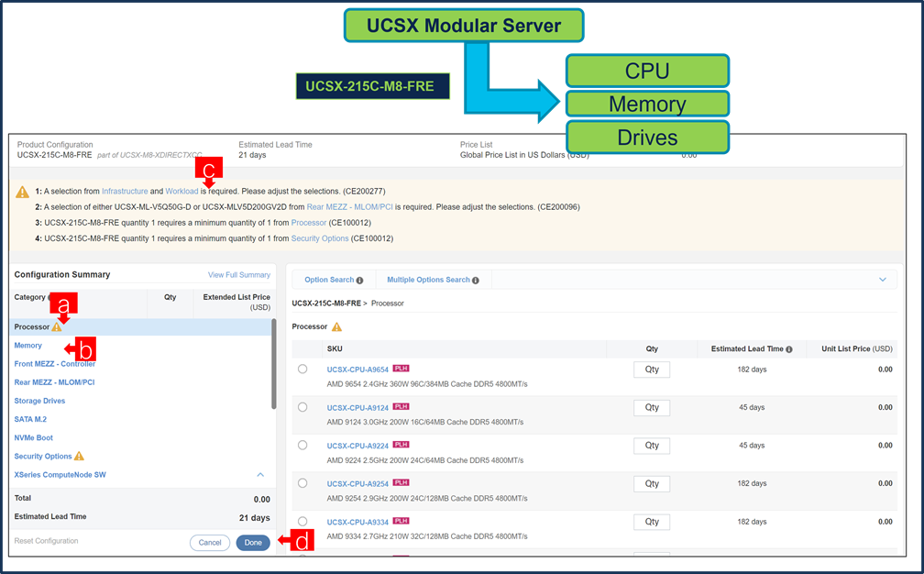Image resolution: width=924 pixels, height=574 pixels.
Task: Click the SKU column header
Action: [x=335, y=348]
